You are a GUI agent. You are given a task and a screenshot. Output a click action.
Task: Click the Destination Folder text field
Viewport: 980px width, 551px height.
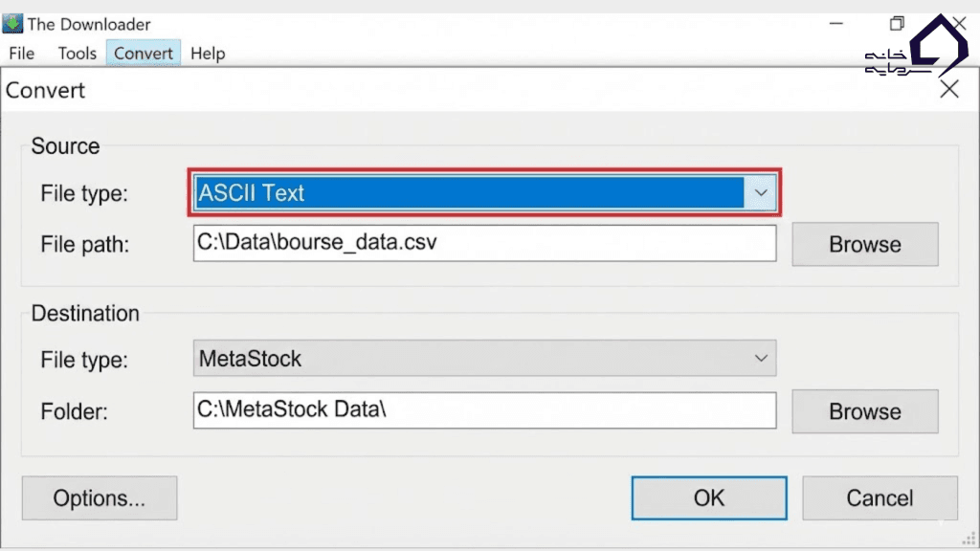pos(484,410)
